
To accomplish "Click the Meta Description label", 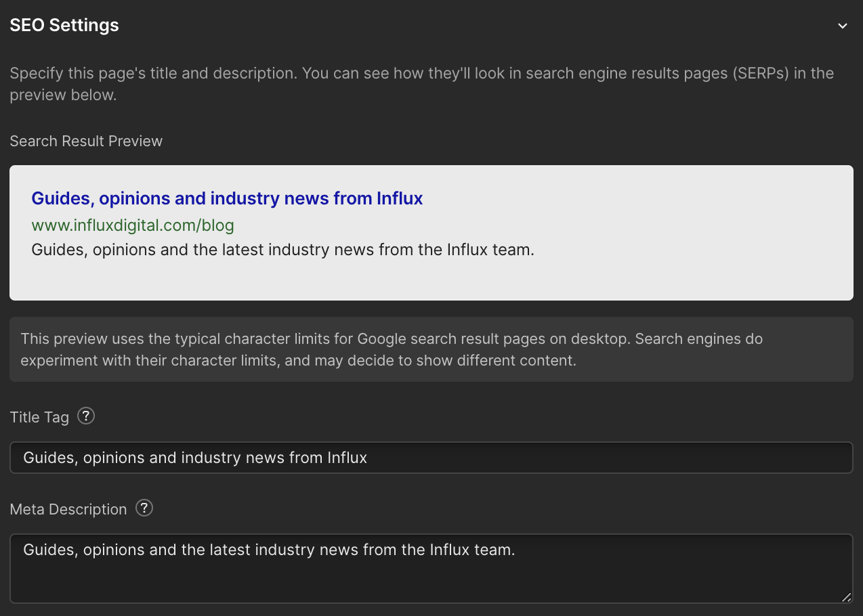I will (x=68, y=509).
